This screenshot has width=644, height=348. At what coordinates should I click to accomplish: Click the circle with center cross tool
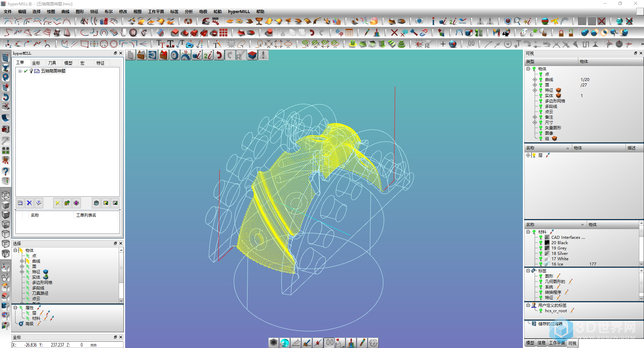coord(94,44)
